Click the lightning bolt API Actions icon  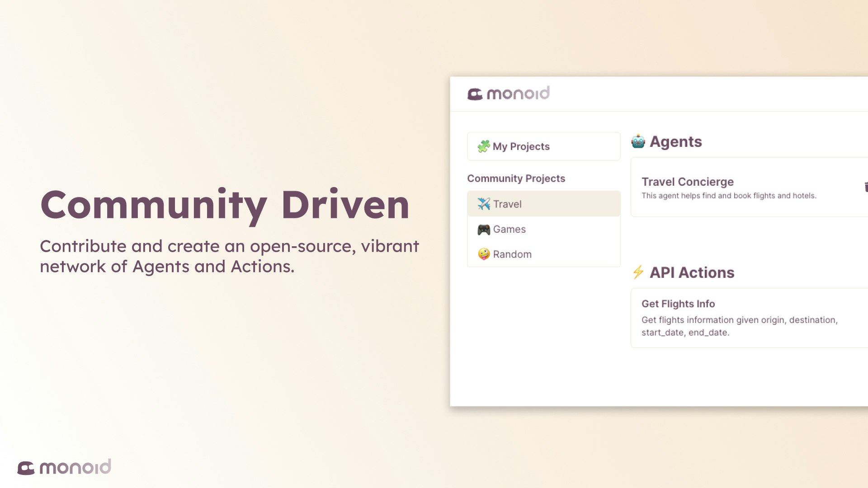[638, 272]
